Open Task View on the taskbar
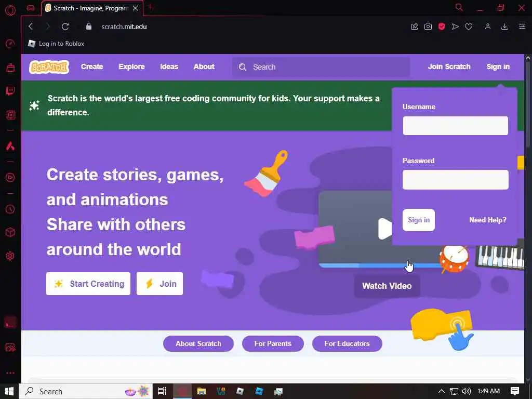This screenshot has width=532, height=399. click(162, 391)
